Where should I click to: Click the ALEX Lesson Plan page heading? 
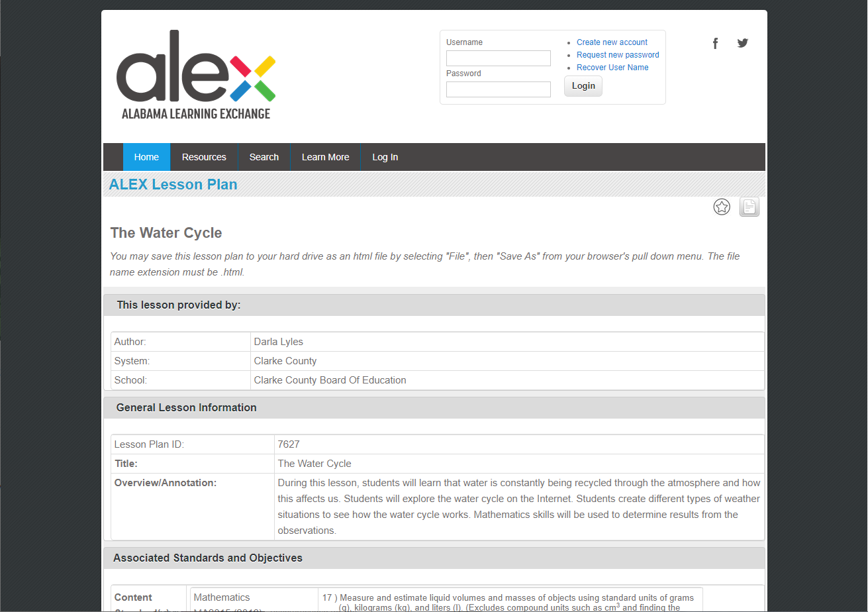tap(173, 185)
